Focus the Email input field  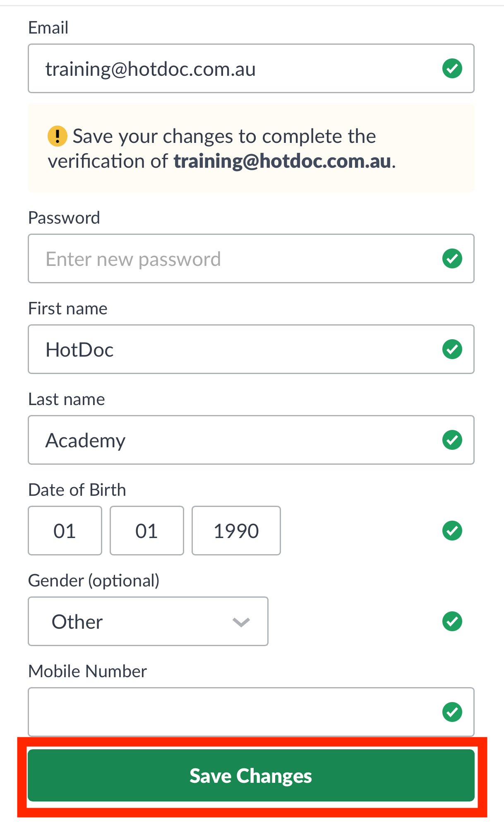coord(251,68)
